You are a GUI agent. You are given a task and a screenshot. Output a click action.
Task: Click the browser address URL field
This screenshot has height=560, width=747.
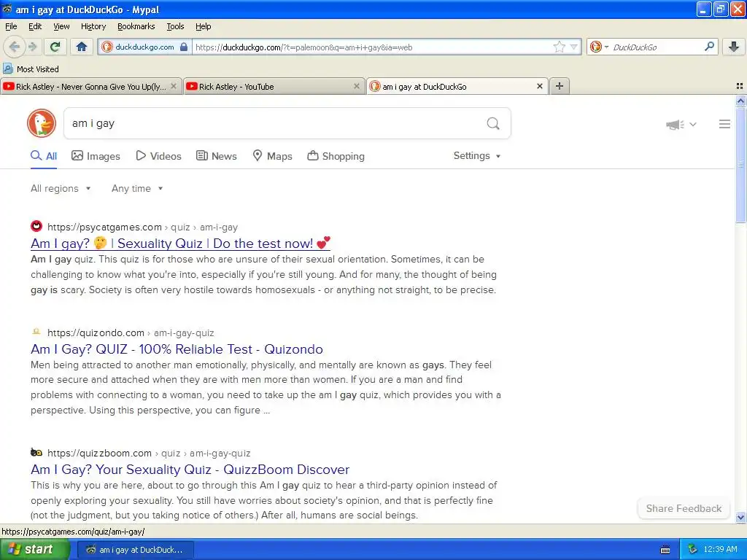click(371, 47)
